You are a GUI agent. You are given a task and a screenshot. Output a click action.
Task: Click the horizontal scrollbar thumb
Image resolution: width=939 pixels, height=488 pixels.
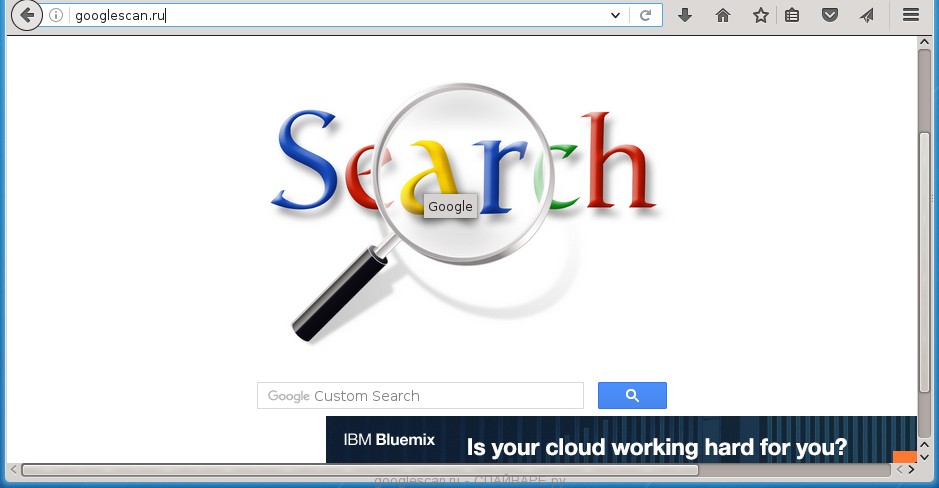(x=360, y=470)
